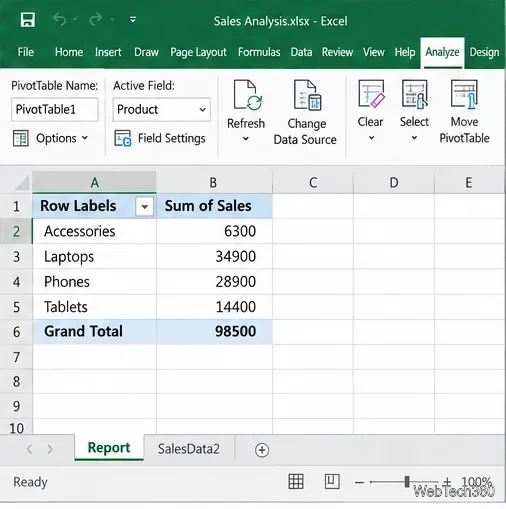The image size is (506, 509).
Task: Switch to Page Layout view in status bar
Action: [332, 482]
